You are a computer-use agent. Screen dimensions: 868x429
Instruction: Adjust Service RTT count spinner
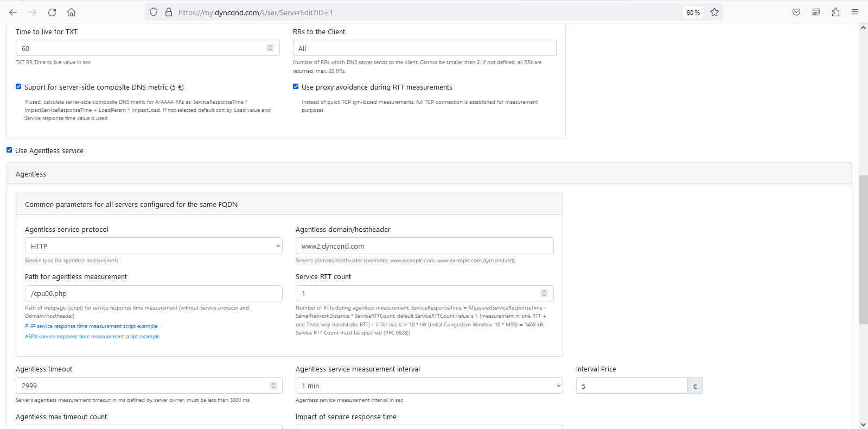(544, 293)
